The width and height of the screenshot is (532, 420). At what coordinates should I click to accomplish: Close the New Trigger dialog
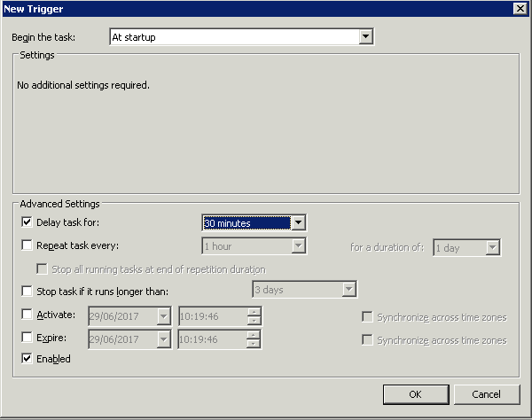click(520, 8)
